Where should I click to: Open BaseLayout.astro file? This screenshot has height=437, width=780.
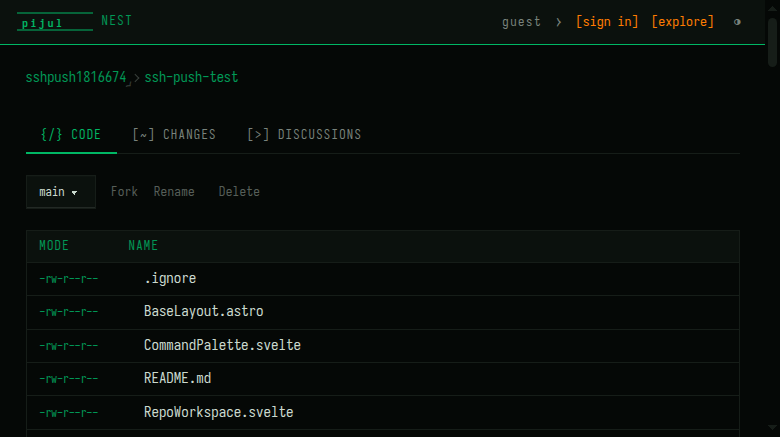coord(203,312)
